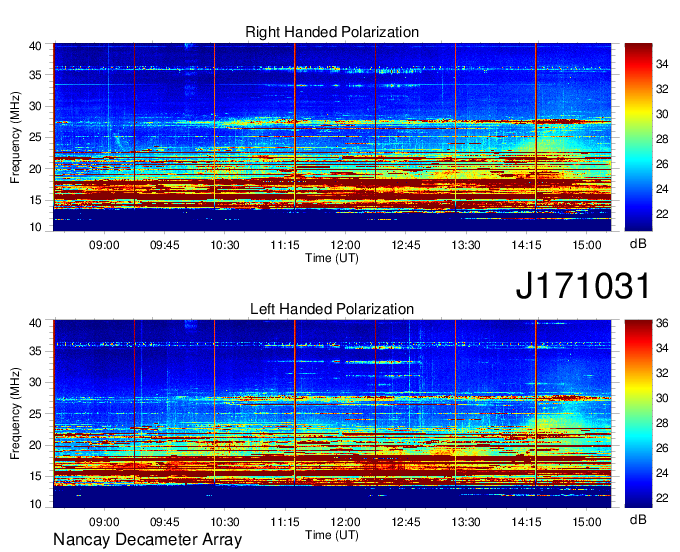Viewport: 680px width, 552px height.
Task: Click the 10 MHz tick on the bottom plot
Action: coord(35,504)
